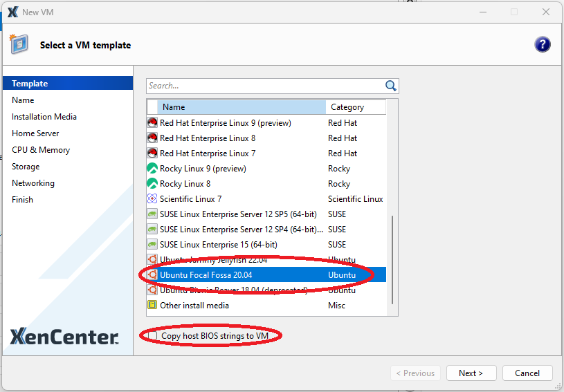
Task: Click the Ubuntu Focal Fossa icon
Action: pos(152,275)
